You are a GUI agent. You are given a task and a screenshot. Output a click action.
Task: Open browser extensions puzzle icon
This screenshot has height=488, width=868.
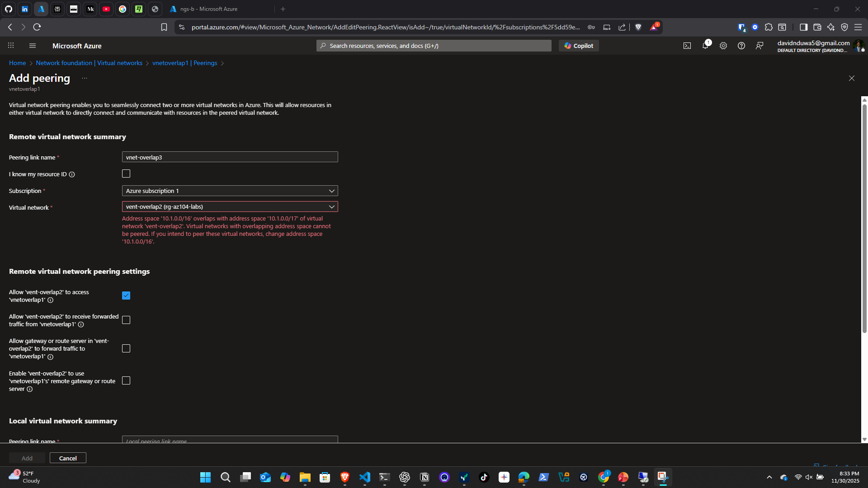pyautogui.click(x=769, y=27)
